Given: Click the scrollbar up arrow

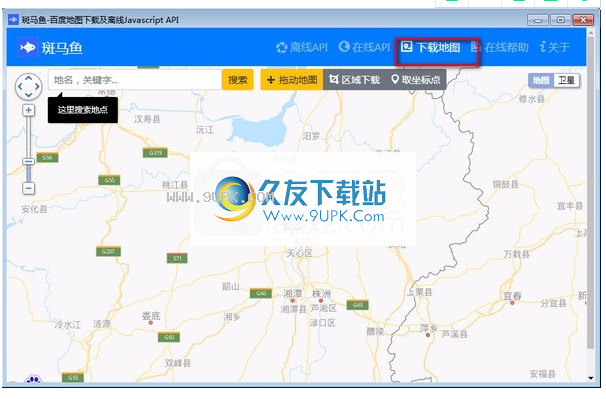Looking at the screenshot, I should (590, 33).
